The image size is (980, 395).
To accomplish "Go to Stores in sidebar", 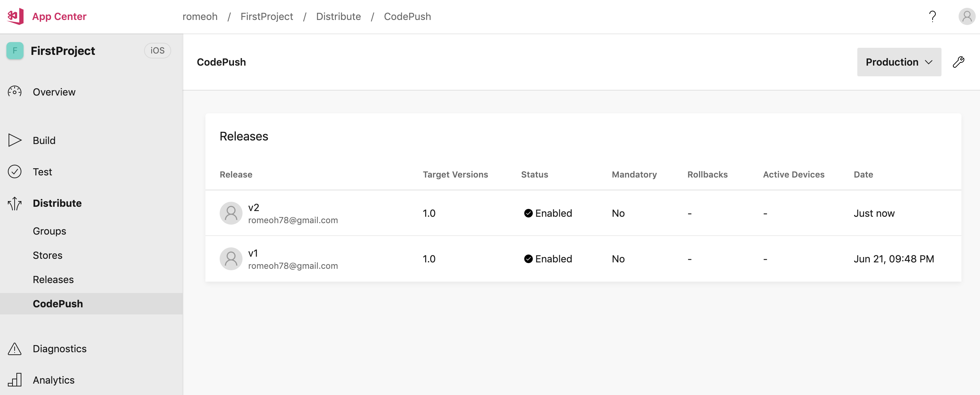I will pyautogui.click(x=47, y=255).
